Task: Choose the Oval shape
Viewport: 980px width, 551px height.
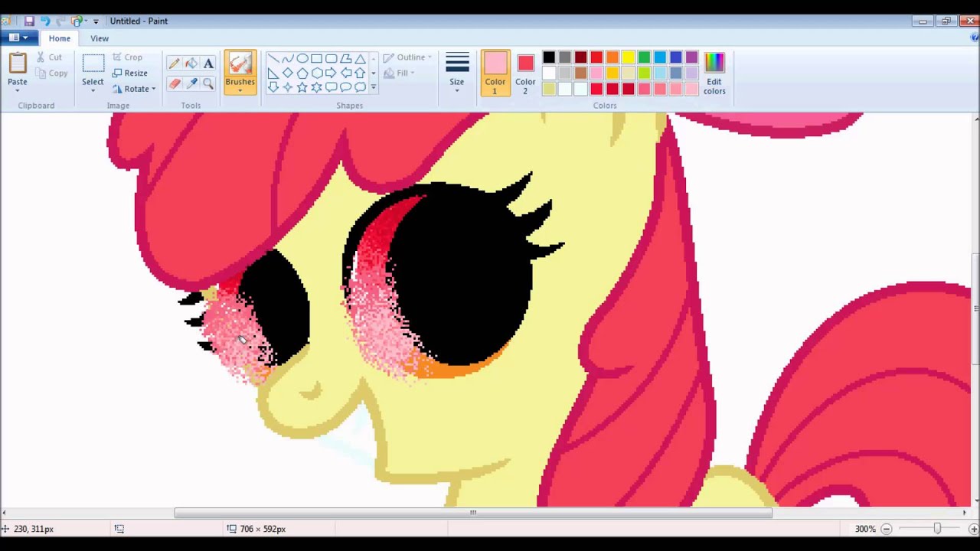Action: tap(302, 59)
